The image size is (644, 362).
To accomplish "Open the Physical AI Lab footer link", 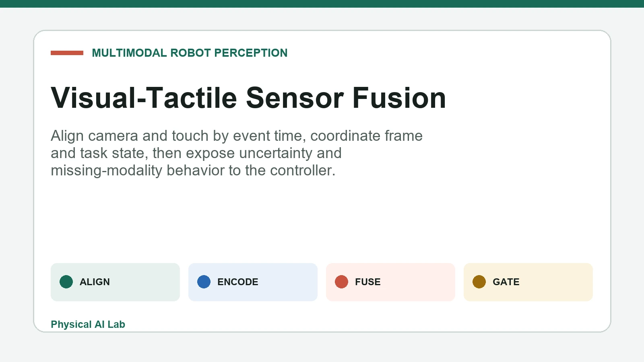I will click(88, 324).
